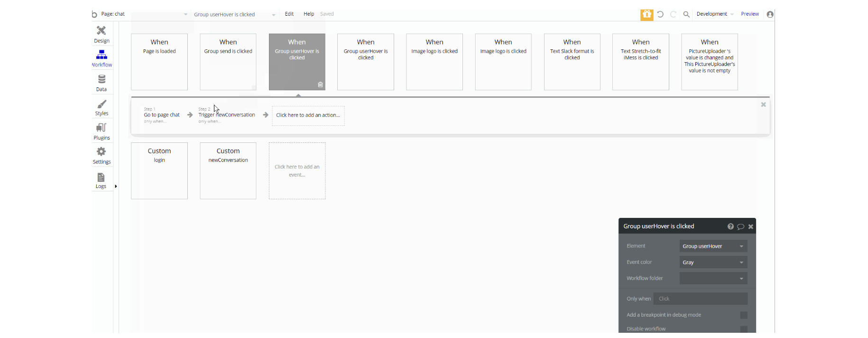The image size is (868, 338).
Task: Open the user account avatar menu
Action: coord(770,14)
